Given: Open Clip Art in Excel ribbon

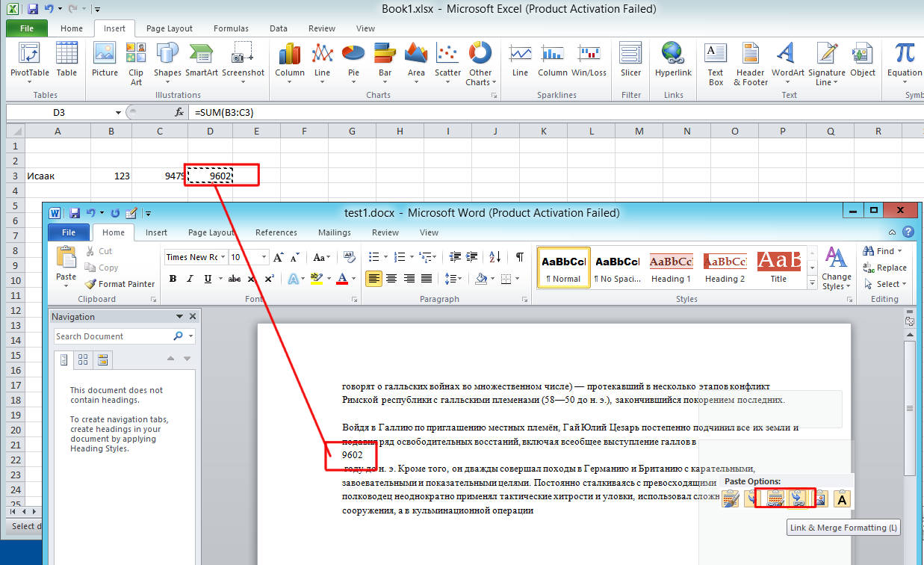Looking at the screenshot, I should pyautogui.click(x=136, y=64).
